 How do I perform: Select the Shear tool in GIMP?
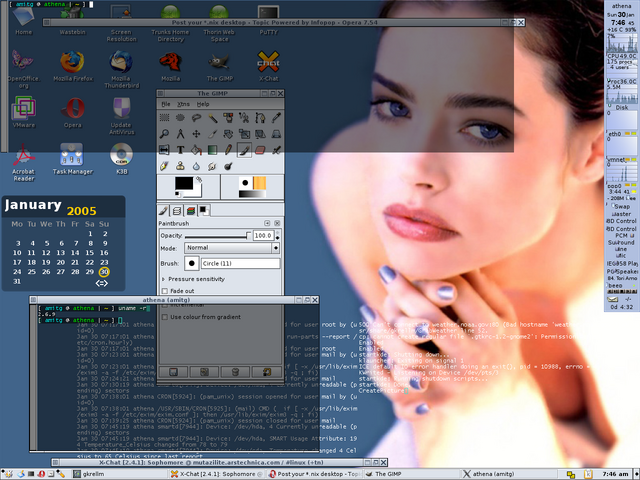(x=260, y=134)
